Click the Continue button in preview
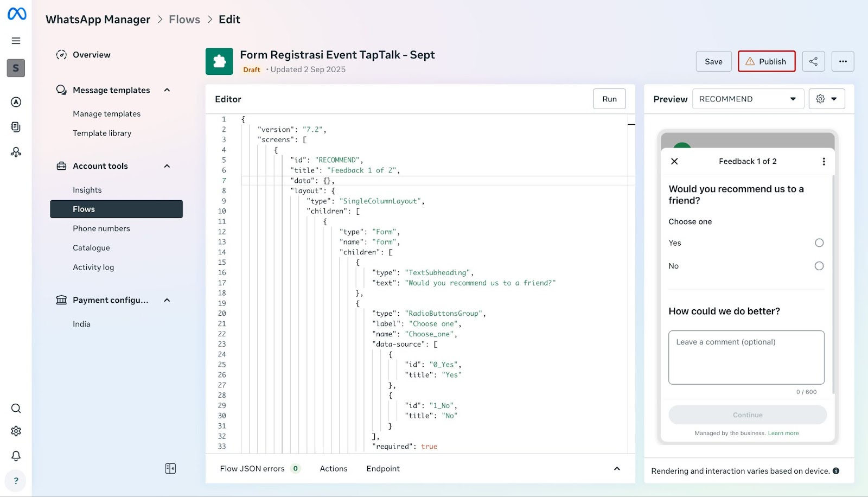868x497 pixels. click(x=748, y=415)
